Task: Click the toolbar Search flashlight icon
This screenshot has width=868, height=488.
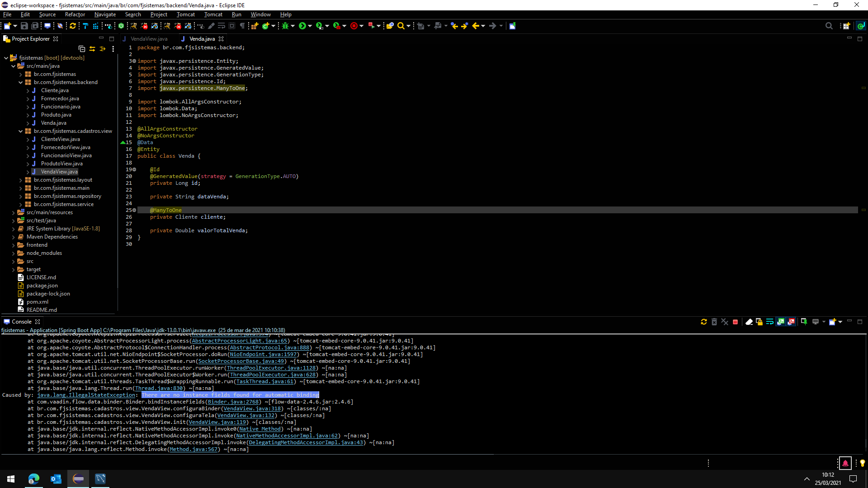Action: pyautogui.click(x=401, y=26)
